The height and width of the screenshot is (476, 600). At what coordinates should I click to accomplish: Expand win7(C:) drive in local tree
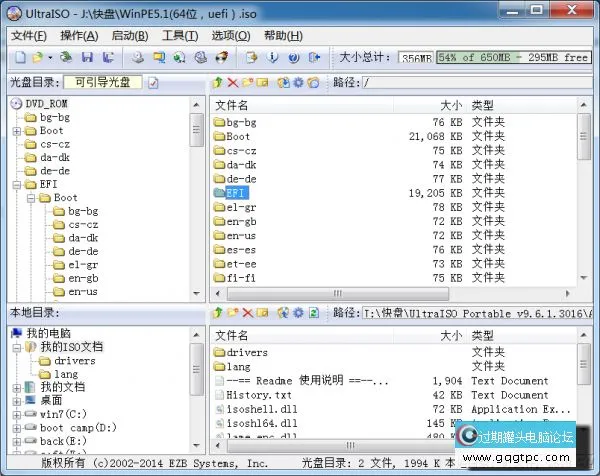(x=16, y=415)
